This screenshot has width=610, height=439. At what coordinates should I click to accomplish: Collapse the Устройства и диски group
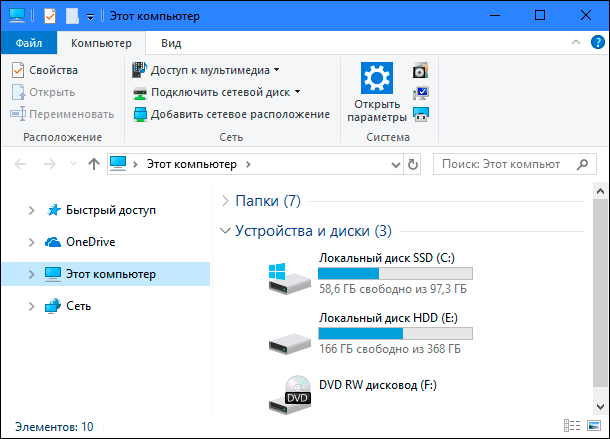tap(225, 231)
